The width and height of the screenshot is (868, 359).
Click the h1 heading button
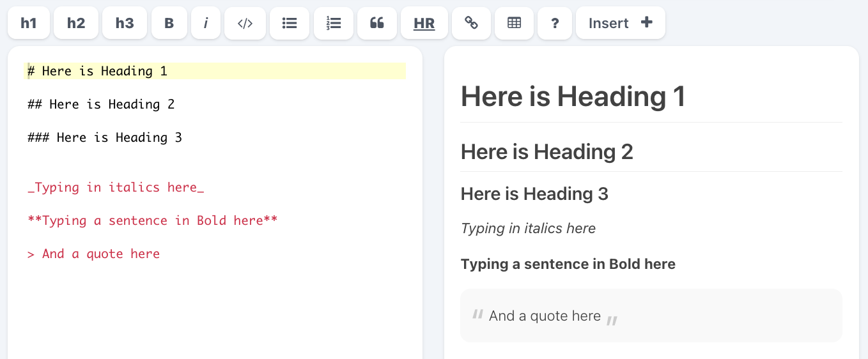[29, 24]
